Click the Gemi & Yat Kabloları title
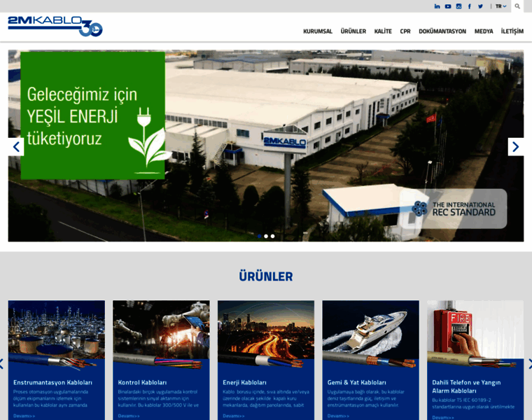Screen dimensions: 532x420 [356, 382]
